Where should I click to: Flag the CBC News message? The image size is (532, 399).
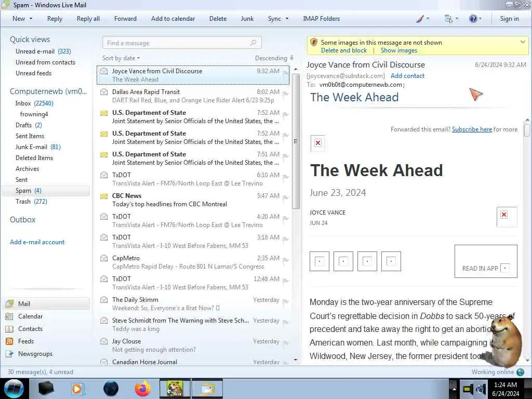tap(285, 198)
